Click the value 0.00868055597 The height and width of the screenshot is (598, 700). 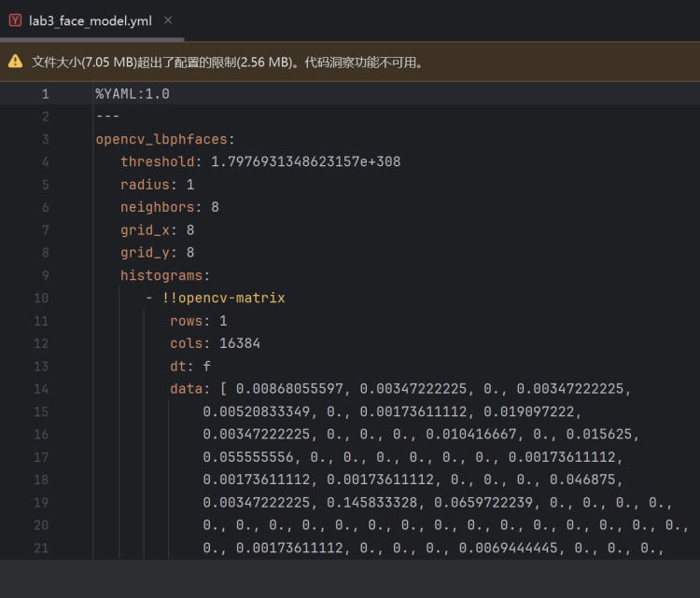(289, 389)
